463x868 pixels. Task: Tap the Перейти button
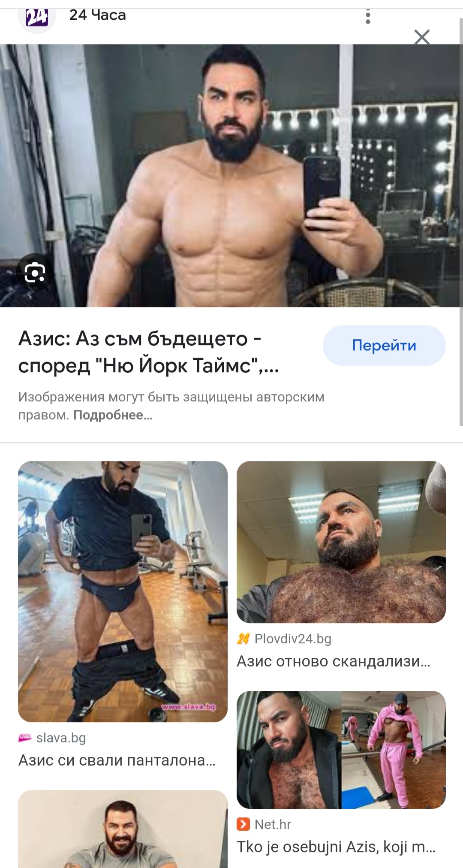384,345
